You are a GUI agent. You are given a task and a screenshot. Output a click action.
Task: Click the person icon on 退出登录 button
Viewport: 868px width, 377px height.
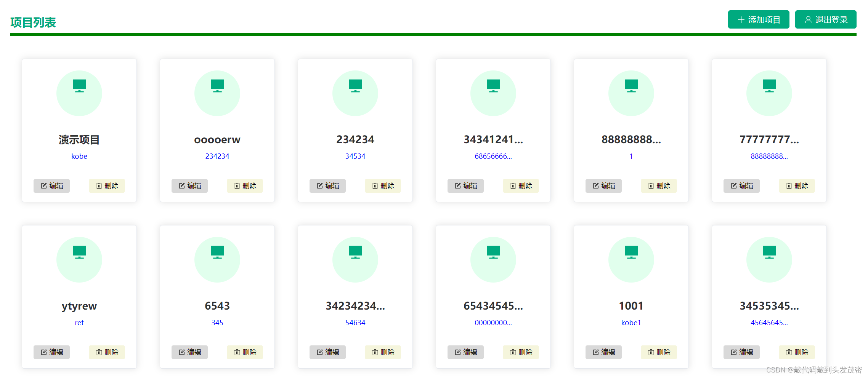click(x=807, y=19)
